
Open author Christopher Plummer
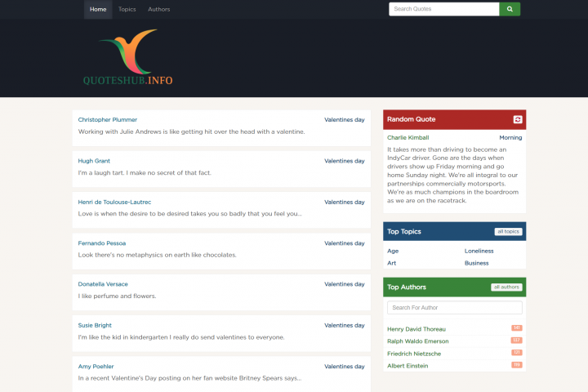108,120
